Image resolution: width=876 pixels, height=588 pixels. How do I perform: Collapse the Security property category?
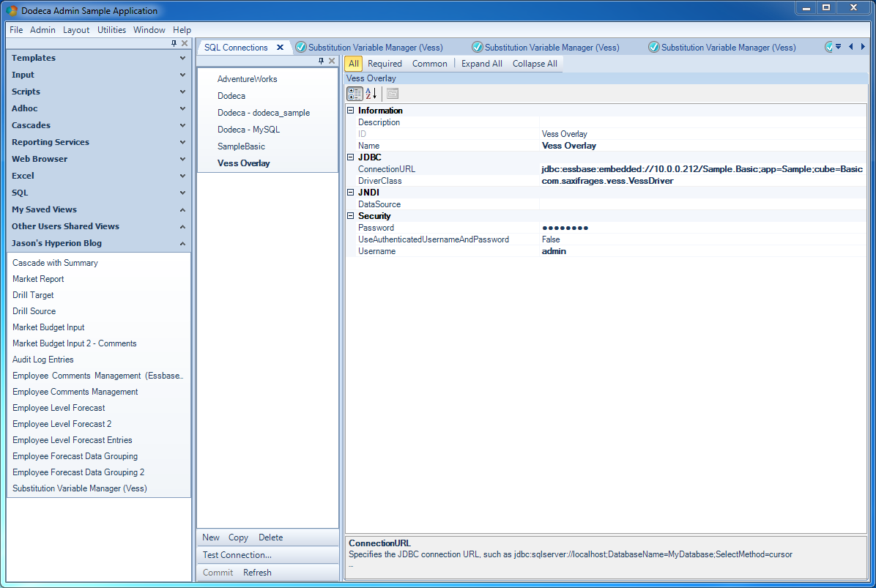[351, 216]
